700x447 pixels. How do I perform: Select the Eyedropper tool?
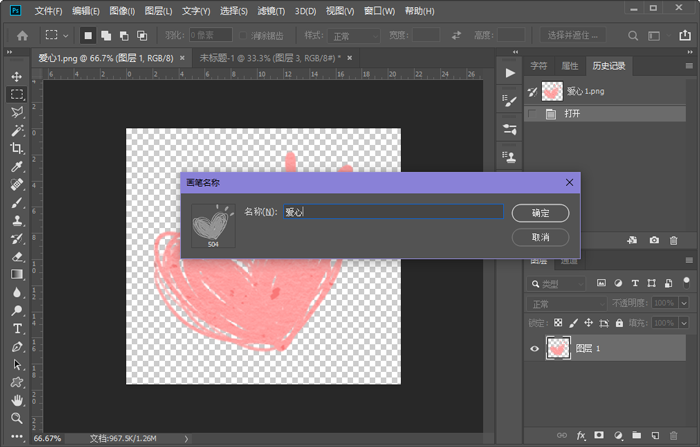tap(17, 167)
